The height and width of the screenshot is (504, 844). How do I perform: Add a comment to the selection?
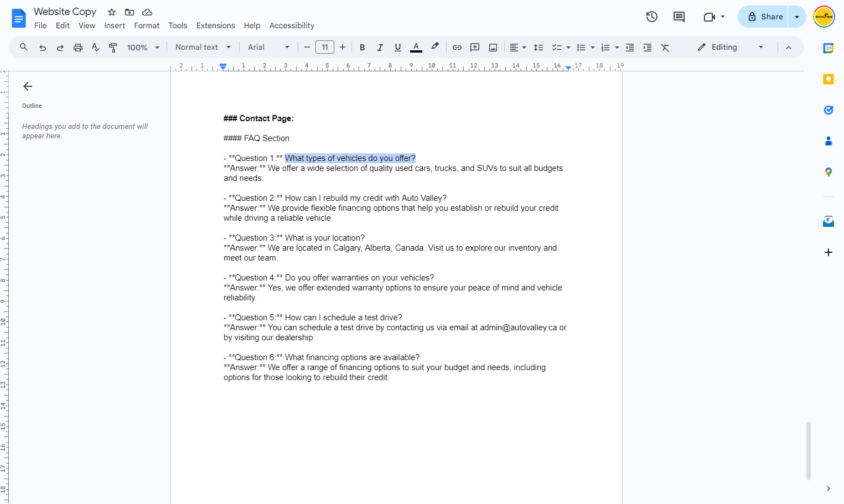tap(475, 48)
